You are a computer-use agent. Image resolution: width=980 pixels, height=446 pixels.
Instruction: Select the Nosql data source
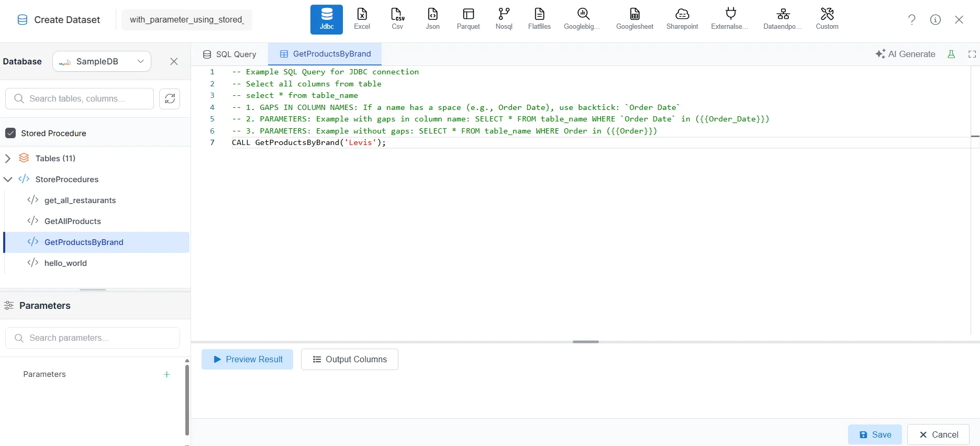pos(504,19)
